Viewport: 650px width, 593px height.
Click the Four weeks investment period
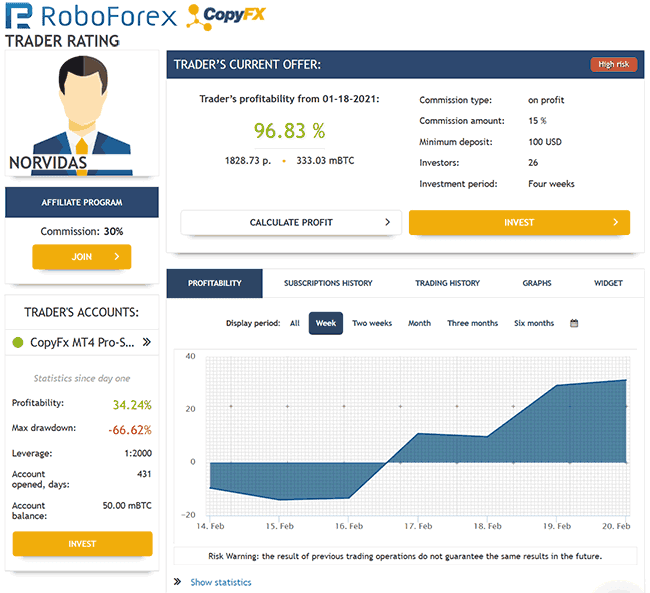pos(551,184)
